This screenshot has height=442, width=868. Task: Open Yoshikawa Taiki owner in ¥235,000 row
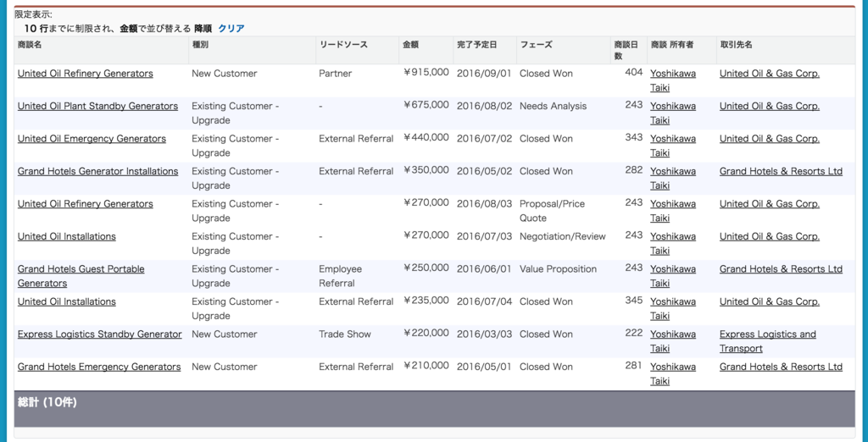pos(673,309)
